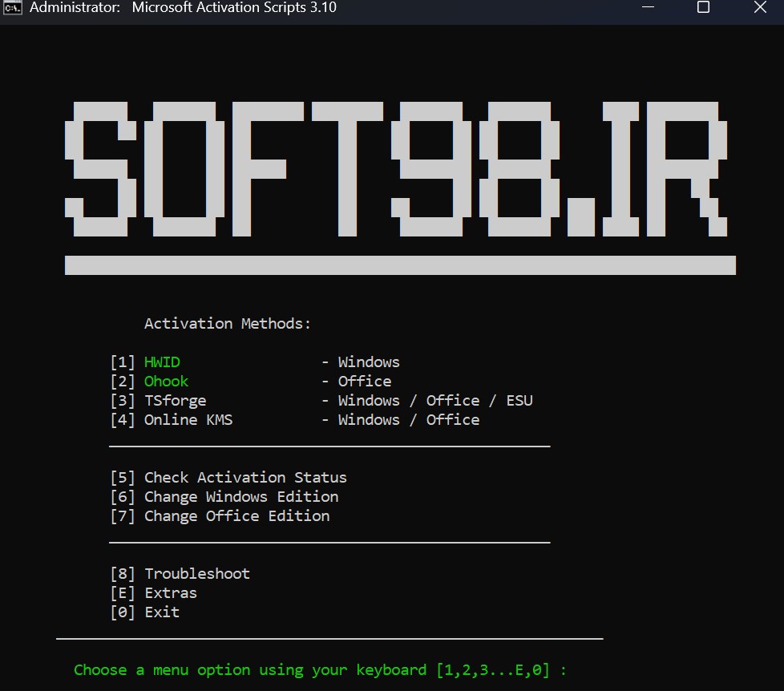
Task: Click the '[2]' option number
Action: pos(123,381)
